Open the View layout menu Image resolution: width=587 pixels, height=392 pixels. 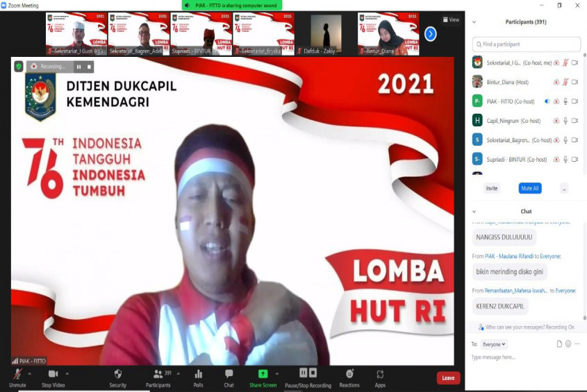click(451, 19)
